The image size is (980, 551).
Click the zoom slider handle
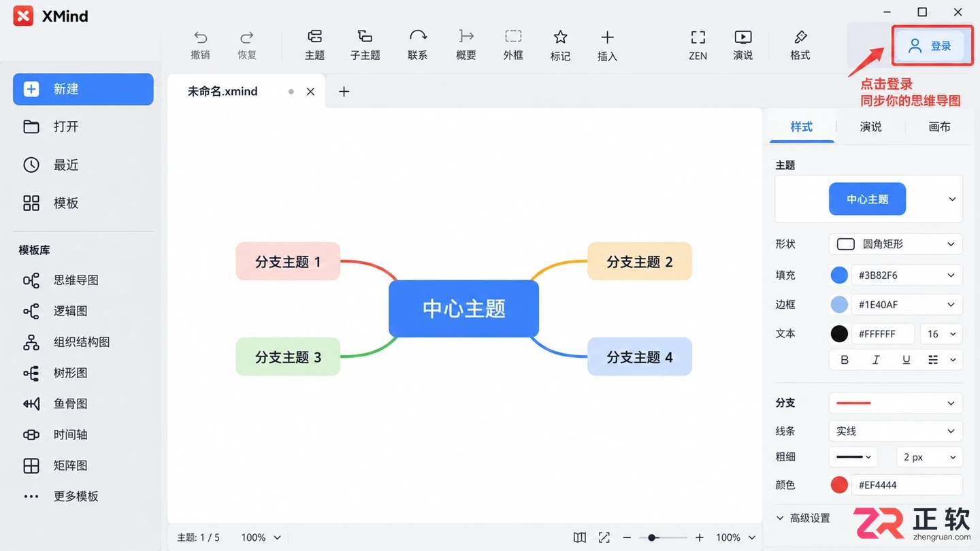tap(652, 537)
